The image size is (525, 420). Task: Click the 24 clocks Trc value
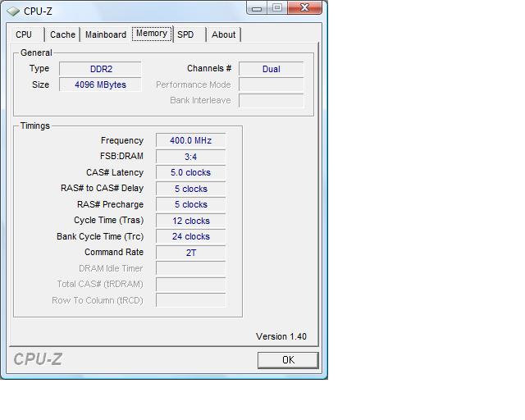click(191, 236)
